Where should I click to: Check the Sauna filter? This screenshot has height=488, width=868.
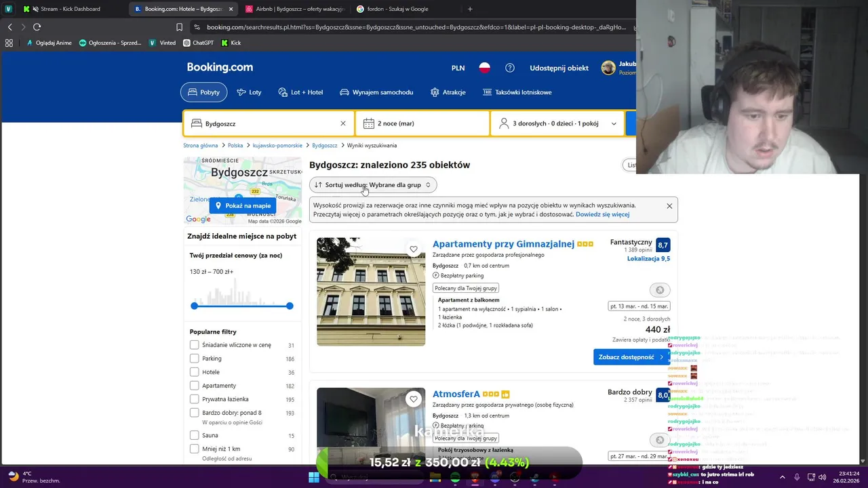click(x=195, y=435)
